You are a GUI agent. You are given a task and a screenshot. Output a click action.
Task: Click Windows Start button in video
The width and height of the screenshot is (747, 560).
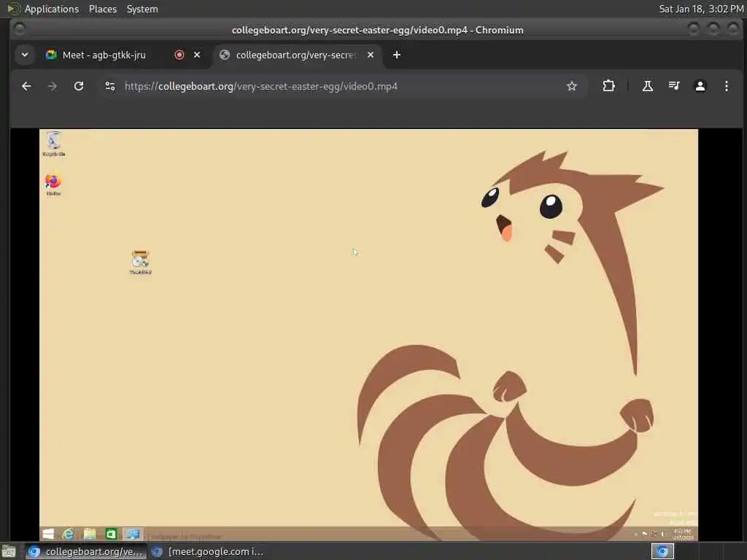click(x=48, y=534)
